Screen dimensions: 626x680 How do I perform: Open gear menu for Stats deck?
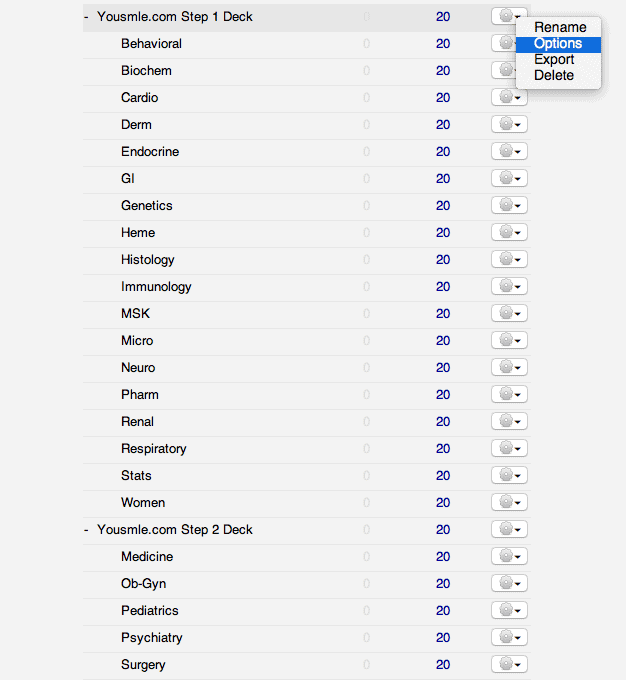click(x=509, y=475)
